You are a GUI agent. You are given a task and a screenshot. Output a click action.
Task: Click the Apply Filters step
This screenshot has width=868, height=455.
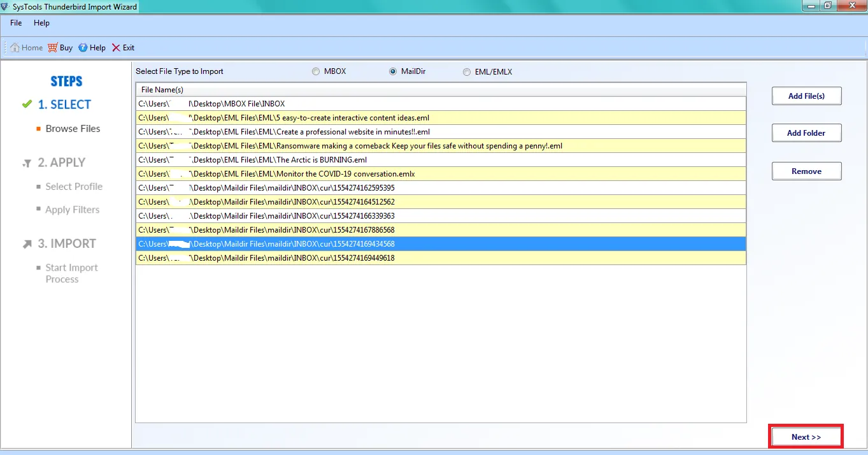[73, 210]
